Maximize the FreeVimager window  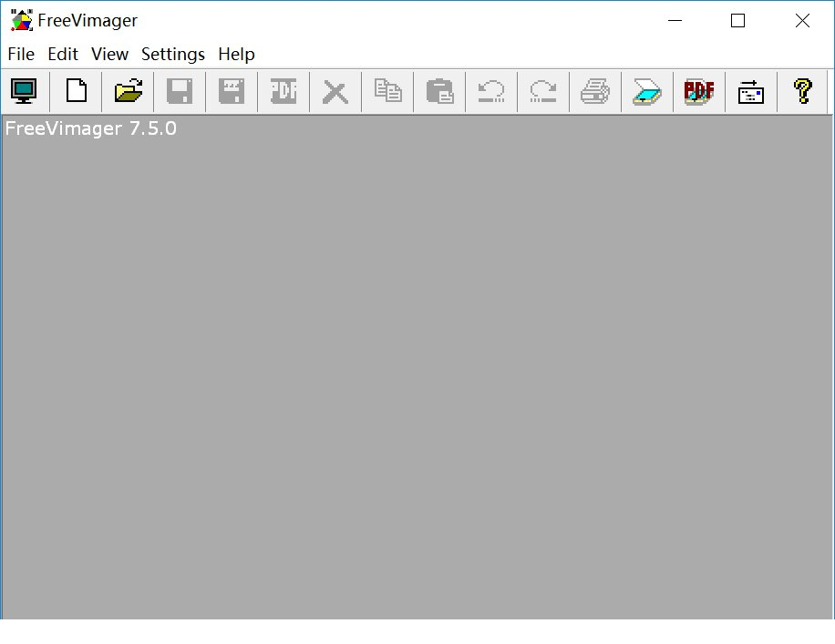pyautogui.click(x=737, y=21)
